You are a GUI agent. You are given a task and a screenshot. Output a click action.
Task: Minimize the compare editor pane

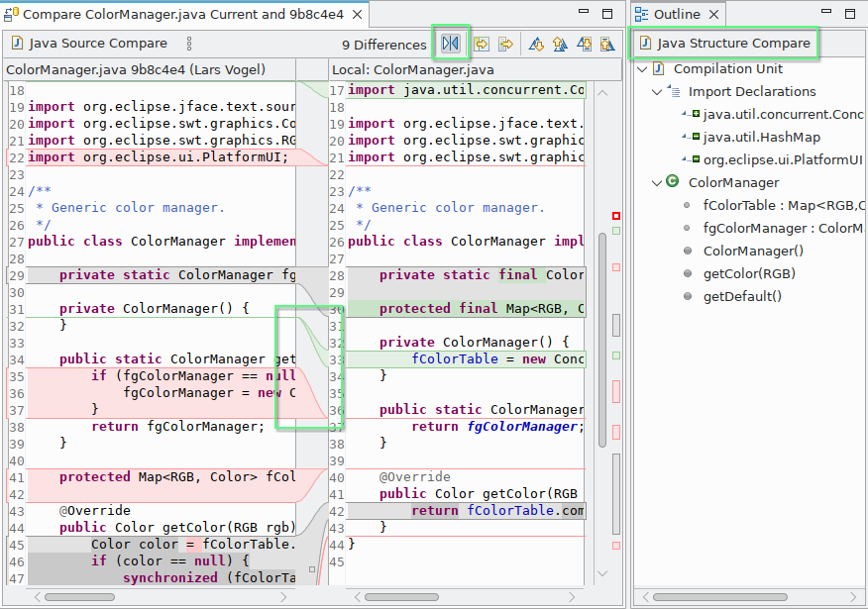tap(584, 11)
